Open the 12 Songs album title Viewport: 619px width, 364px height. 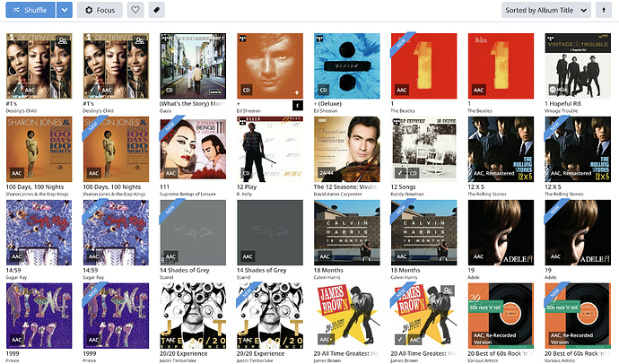pyautogui.click(x=403, y=186)
